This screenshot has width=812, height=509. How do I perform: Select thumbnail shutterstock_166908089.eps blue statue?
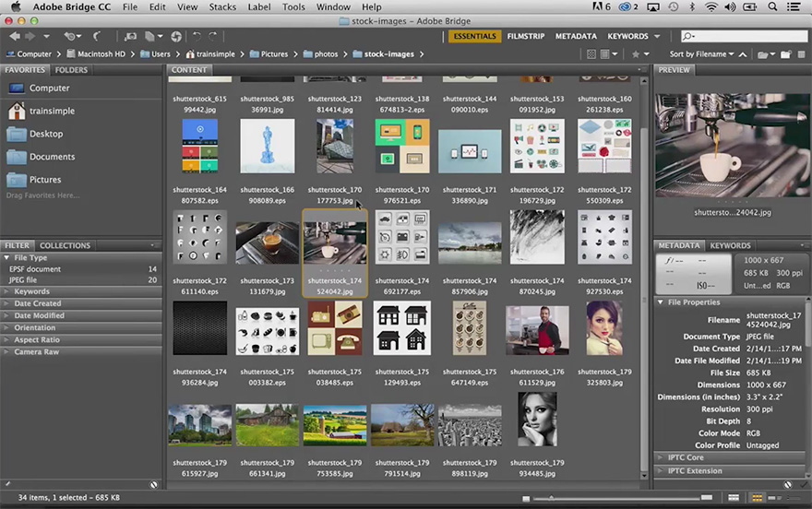268,146
